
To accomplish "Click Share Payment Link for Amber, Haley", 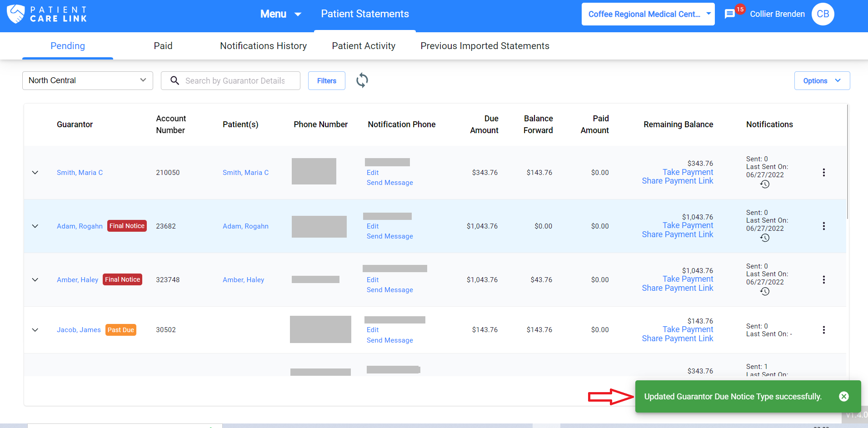I will 678,288.
